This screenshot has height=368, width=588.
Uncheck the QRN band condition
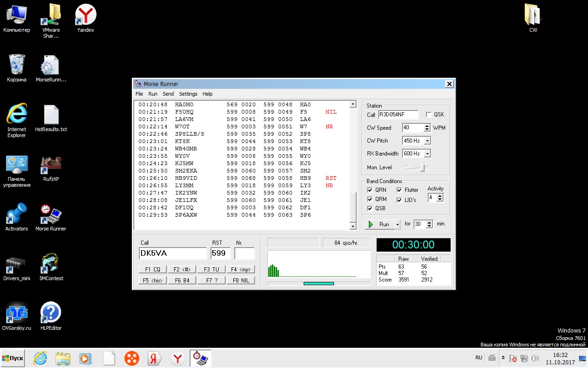[x=370, y=190]
